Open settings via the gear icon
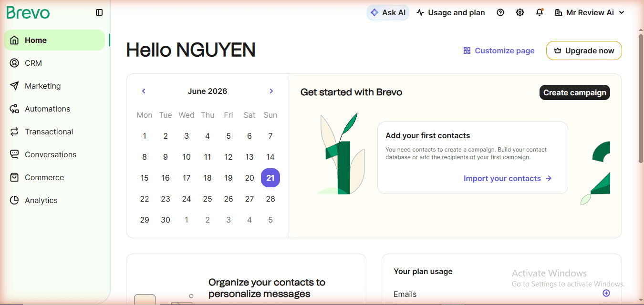The width and height of the screenshot is (644, 305). coord(520,12)
